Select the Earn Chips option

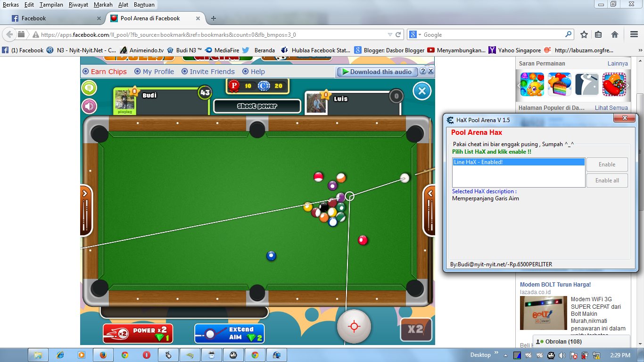click(x=105, y=72)
